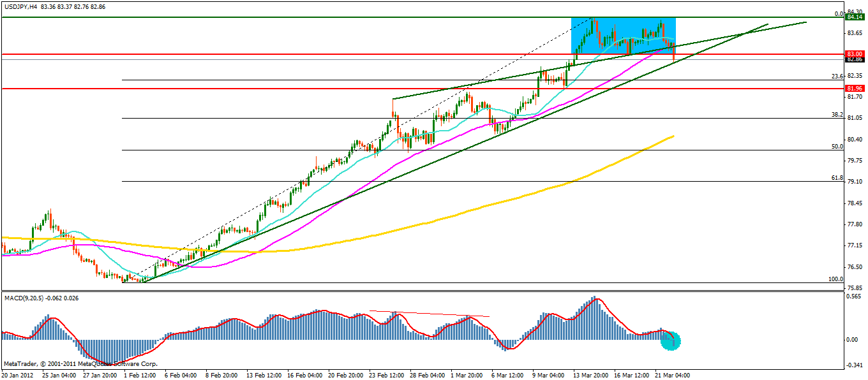Select the yellow moving average line end
The image size is (868, 380).
(673, 136)
